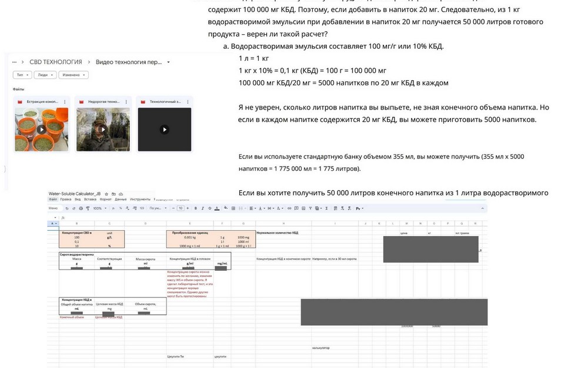Increase the decimal places

135,208
